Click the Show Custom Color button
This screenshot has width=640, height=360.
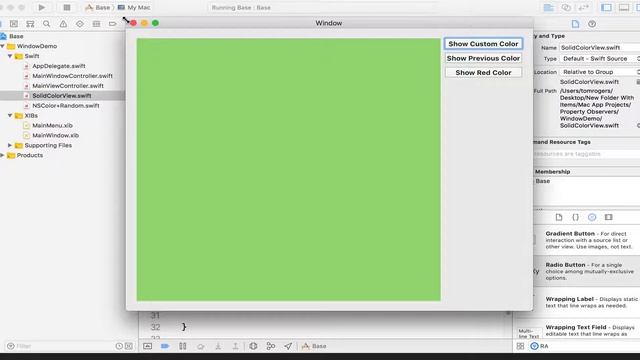[483, 44]
